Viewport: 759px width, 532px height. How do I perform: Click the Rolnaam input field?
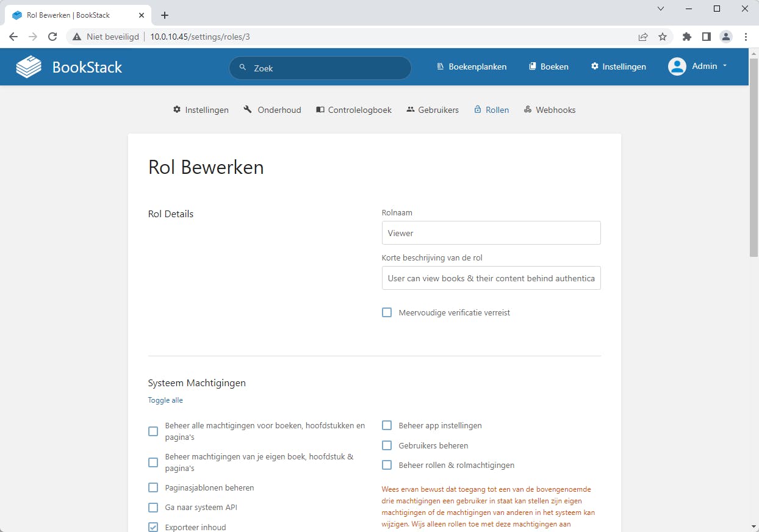click(x=491, y=233)
